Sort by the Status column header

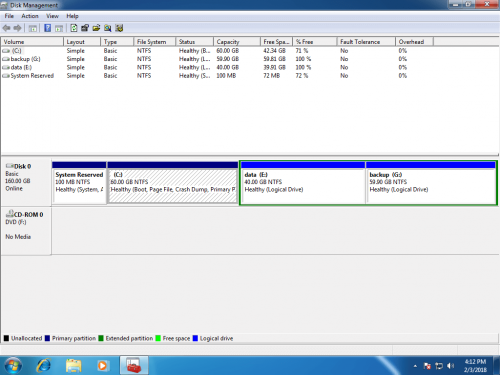[x=195, y=42]
